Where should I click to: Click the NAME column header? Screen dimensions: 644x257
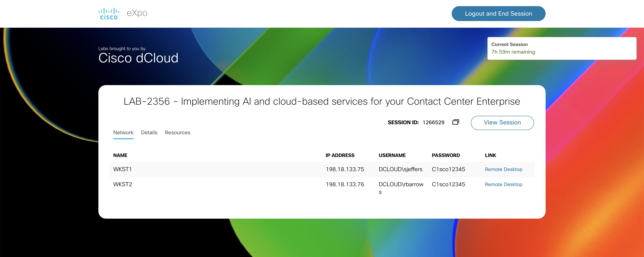[x=120, y=155]
